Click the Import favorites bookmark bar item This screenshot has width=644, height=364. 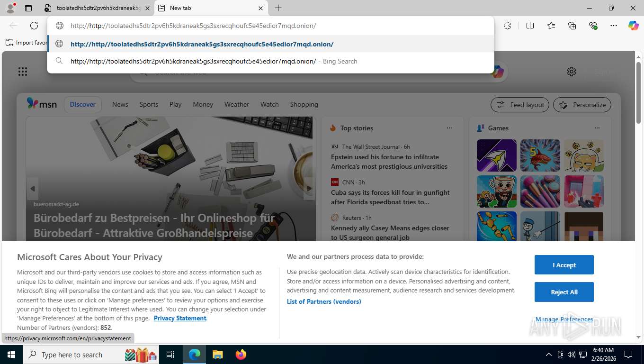[27, 43]
